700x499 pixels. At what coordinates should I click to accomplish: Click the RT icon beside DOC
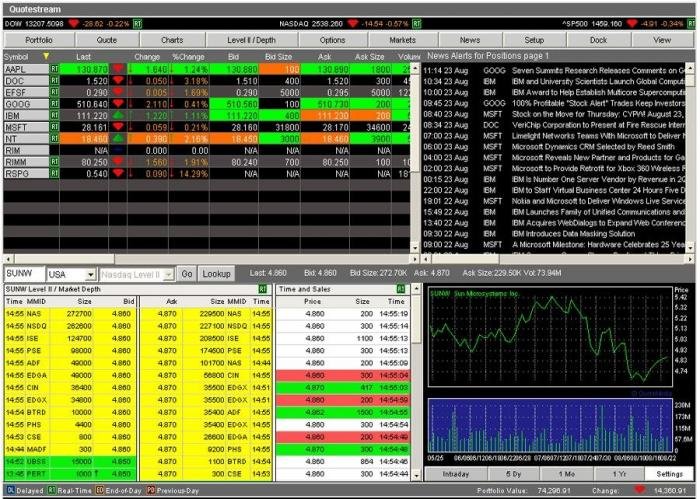pos(54,80)
